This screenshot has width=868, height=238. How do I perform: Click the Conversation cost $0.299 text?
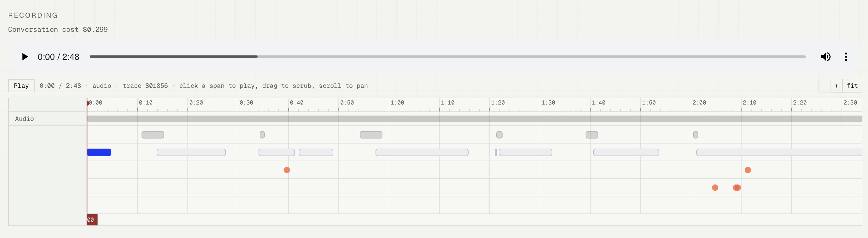[58, 29]
